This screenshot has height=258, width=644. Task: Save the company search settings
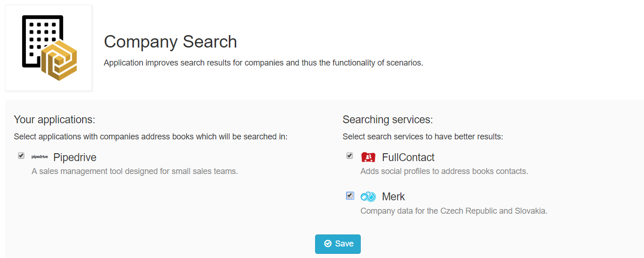click(338, 244)
